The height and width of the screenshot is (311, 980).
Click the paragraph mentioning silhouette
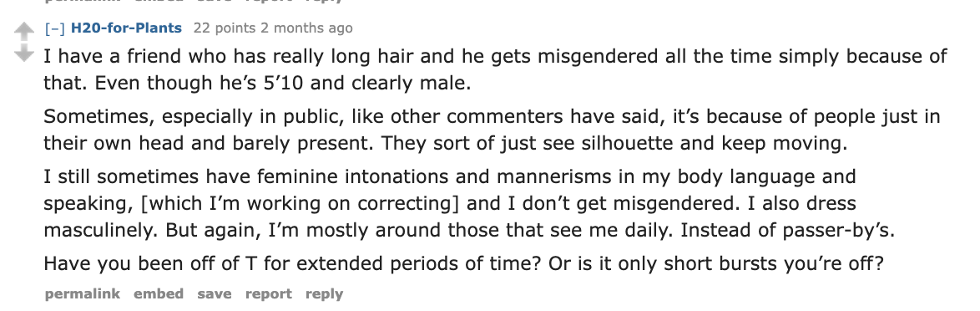(492, 130)
